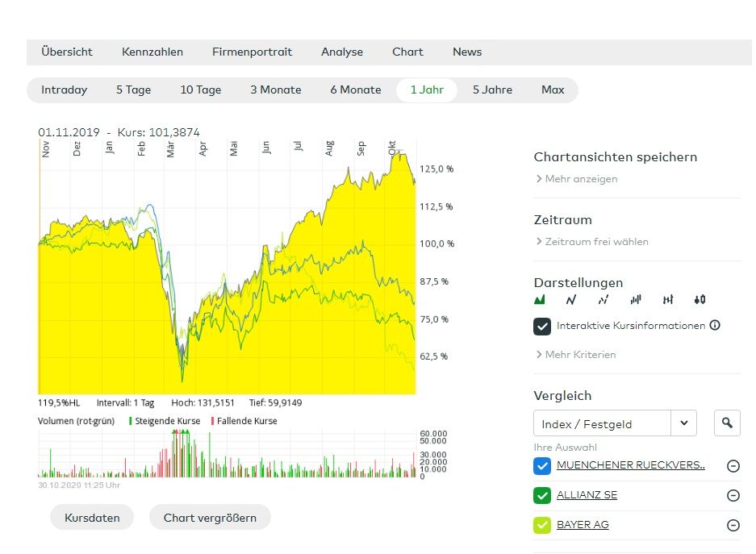Viewport: 756px width, 554px height.
Task: Expand Mehr anzeigen under Chartansichten speichern
Action: point(580,179)
